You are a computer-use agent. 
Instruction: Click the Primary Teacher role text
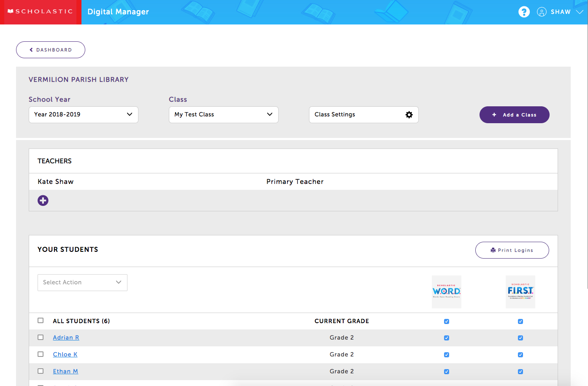295,182
